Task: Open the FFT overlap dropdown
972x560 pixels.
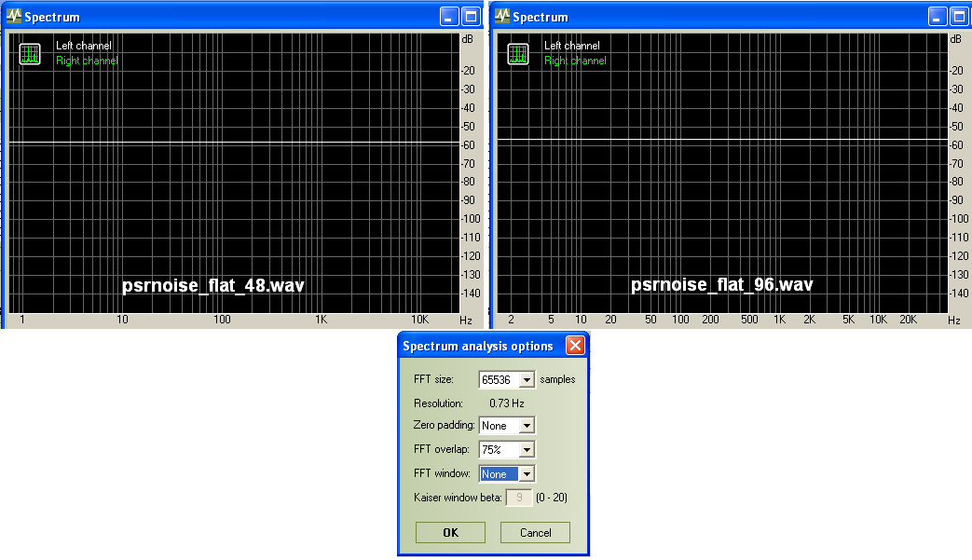Action: click(527, 450)
